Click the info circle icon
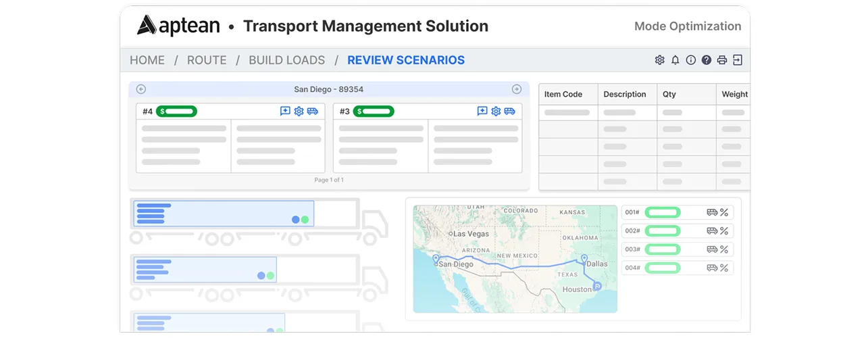The image size is (868, 338). tap(690, 60)
